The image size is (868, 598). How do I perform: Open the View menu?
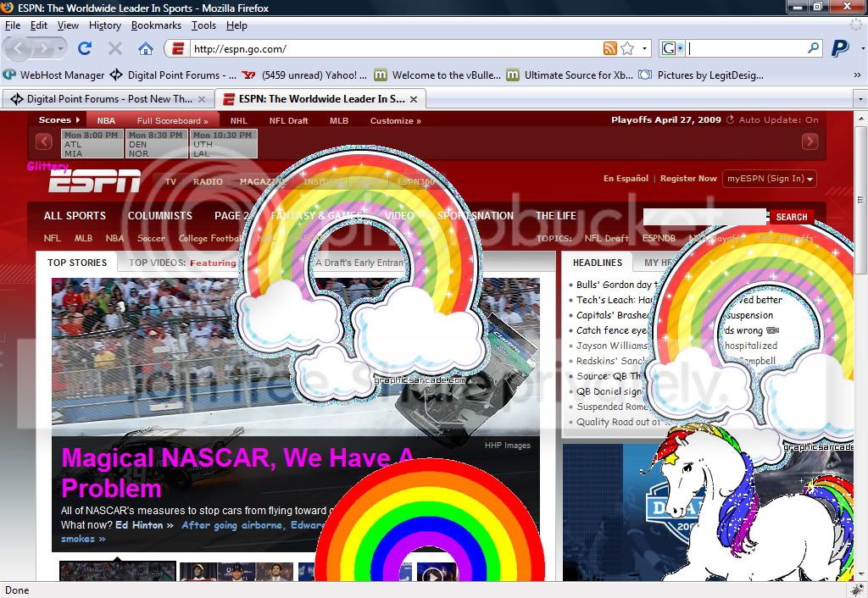click(68, 25)
